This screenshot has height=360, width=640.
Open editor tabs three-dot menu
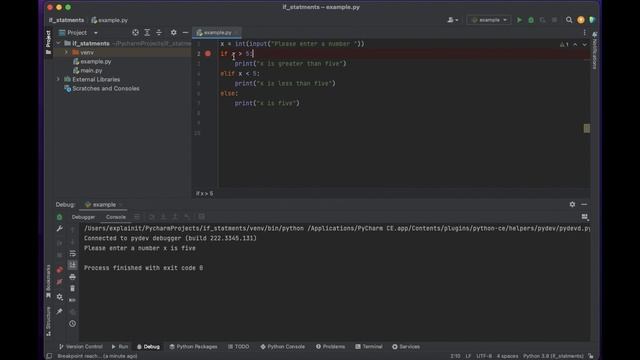click(584, 33)
